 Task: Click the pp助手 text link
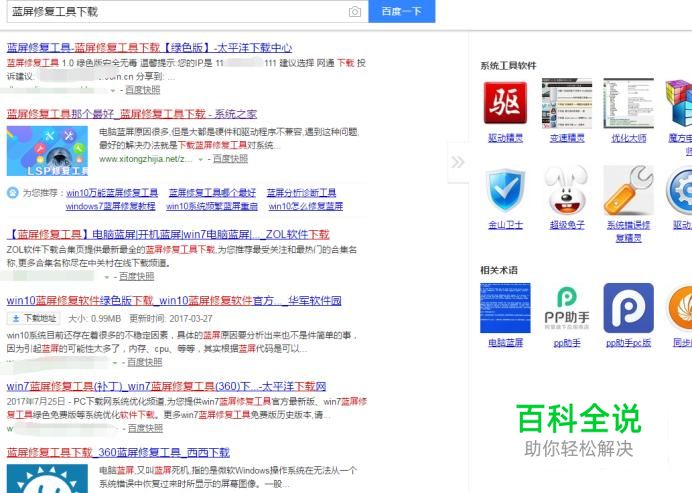pyautogui.click(x=567, y=342)
